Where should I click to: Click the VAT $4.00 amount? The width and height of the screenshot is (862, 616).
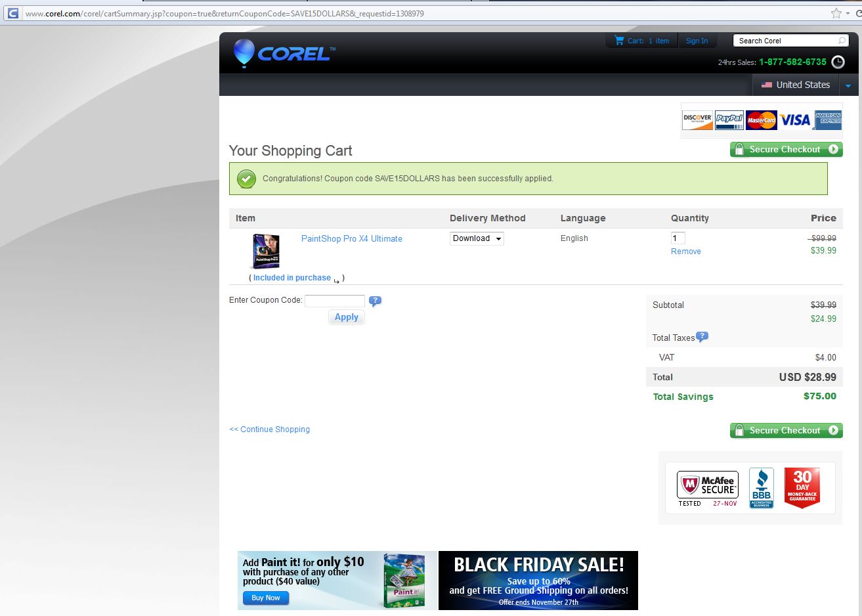tap(826, 357)
